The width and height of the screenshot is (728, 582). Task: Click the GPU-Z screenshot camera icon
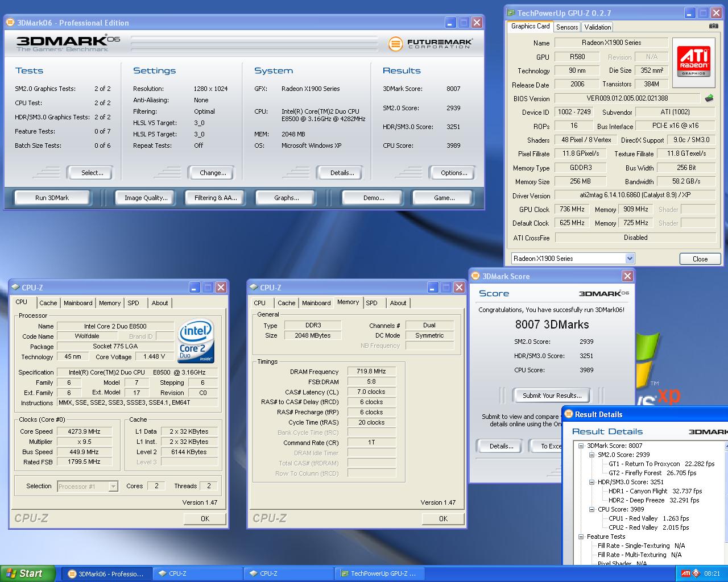(x=713, y=26)
